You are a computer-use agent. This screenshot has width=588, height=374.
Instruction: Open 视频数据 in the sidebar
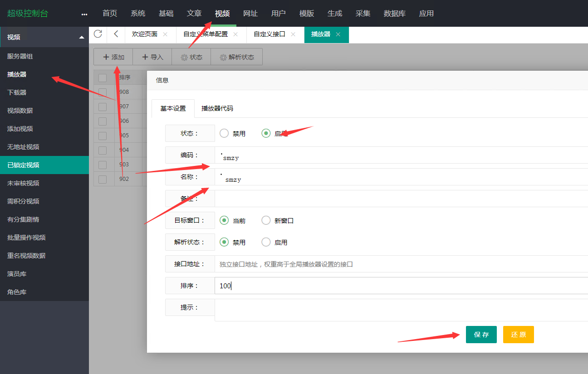coord(20,111)
